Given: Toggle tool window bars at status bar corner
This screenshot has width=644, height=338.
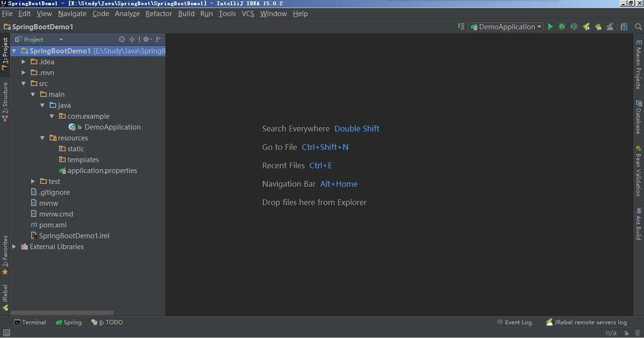Looking at the screenshot, I should pos(6,333).
